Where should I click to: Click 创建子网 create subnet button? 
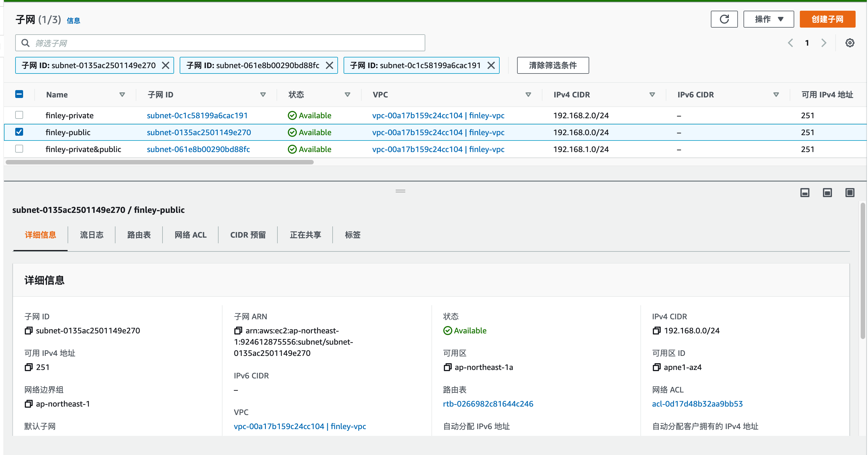pyautogui.click(x=827, y=19)
